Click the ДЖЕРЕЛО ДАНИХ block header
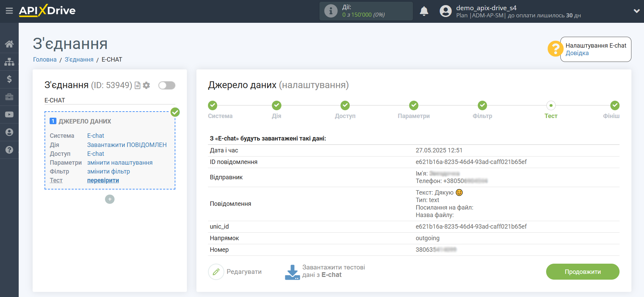 pos(85,121)
